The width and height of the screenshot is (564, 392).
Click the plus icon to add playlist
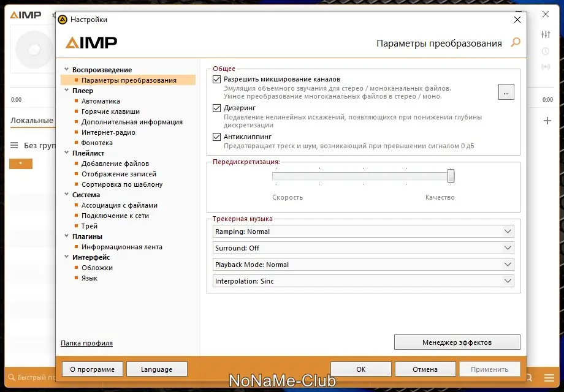click(547, 121)
